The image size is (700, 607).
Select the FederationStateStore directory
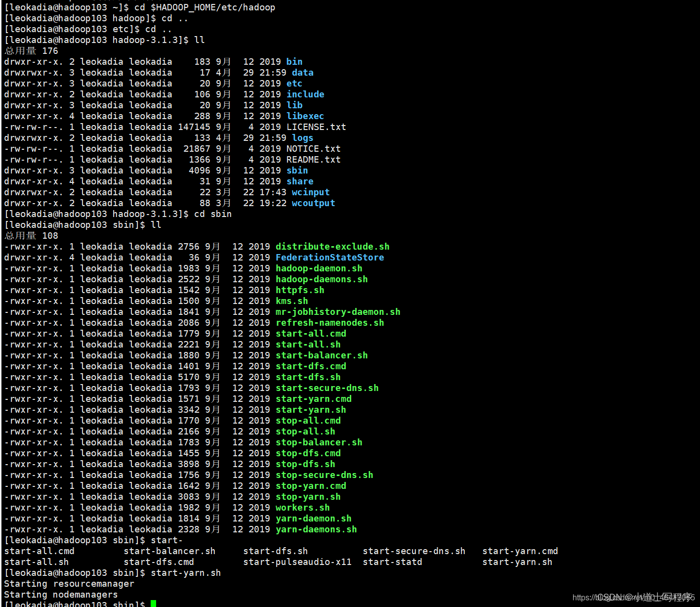[330, 258]
